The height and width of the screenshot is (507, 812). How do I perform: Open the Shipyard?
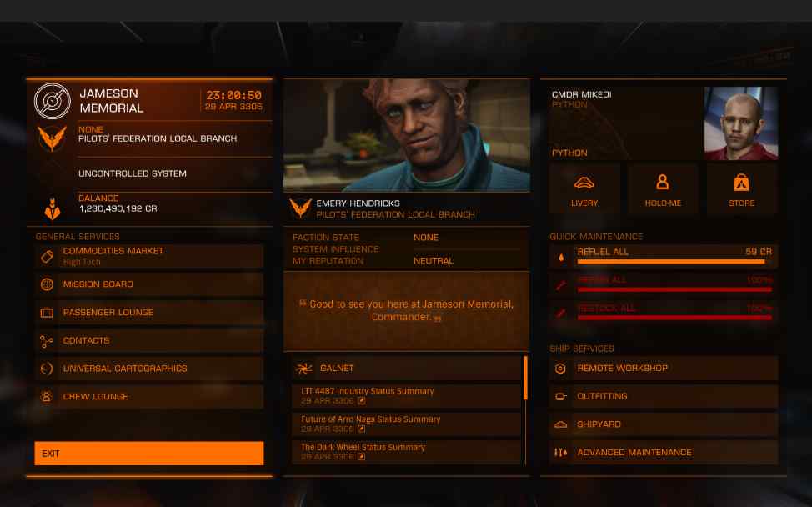(664, 424)
